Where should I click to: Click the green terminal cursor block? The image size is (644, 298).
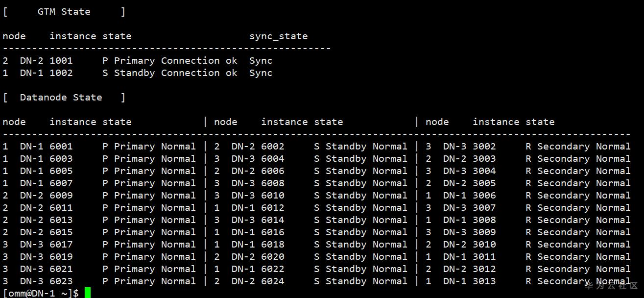(x=88, y=293)
